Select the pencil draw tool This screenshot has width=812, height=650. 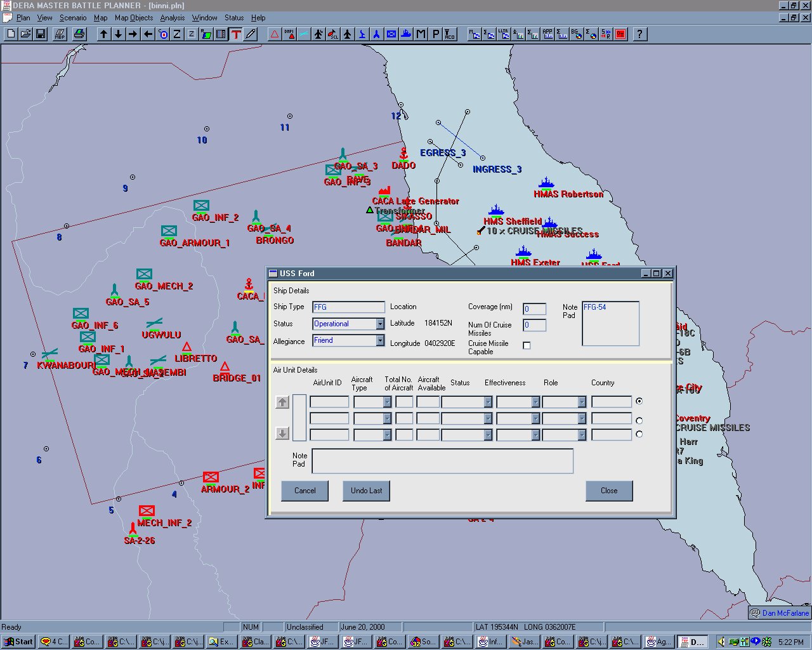click(251, 34)
